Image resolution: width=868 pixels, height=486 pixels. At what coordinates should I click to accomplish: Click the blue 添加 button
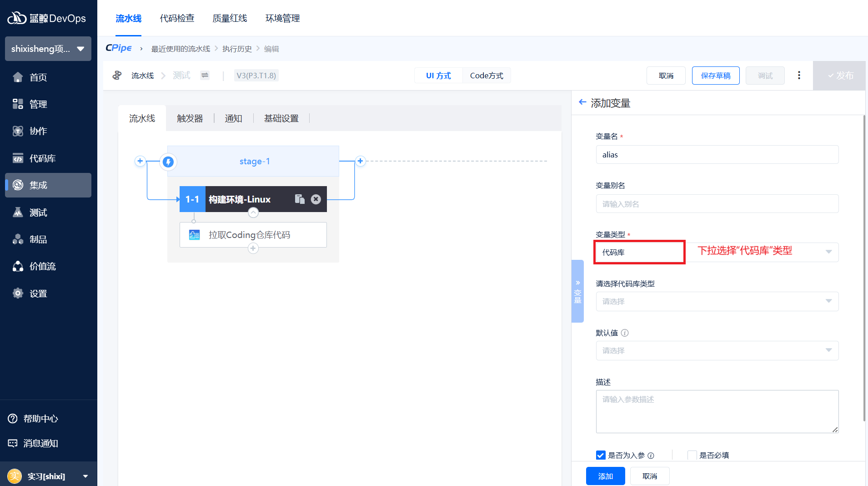605,476
